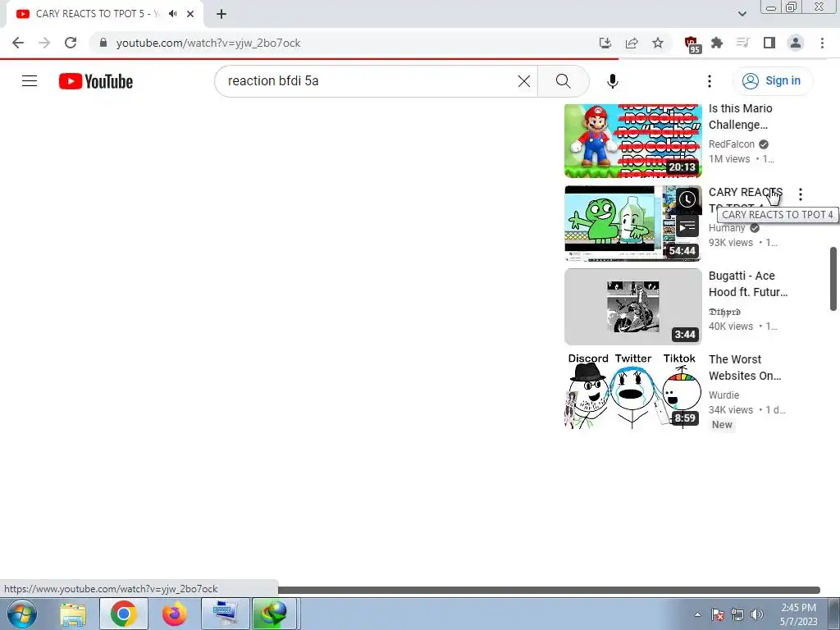Click the Watch later clock icon on thumbnail

coord(687,199)
